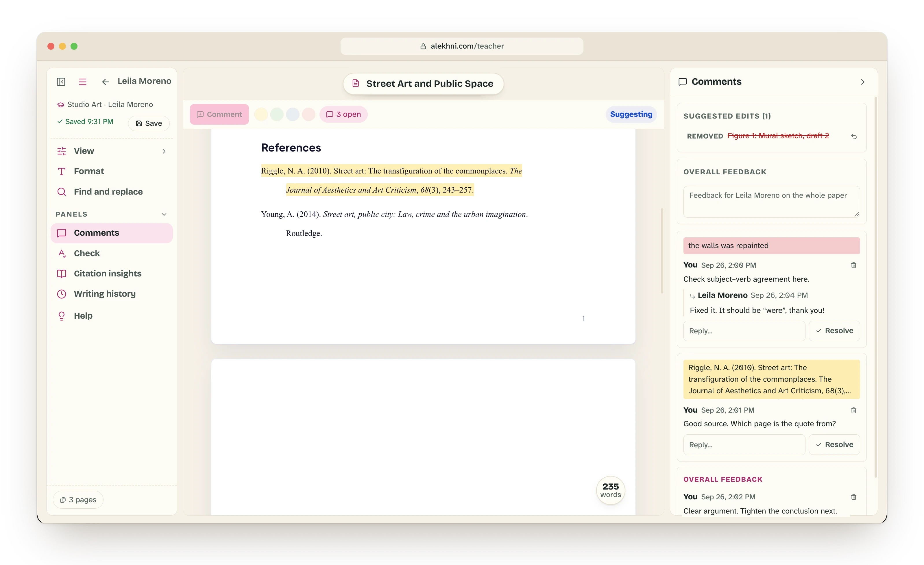
Task: Toggle the Suggesting mode
Action: [x=631, y=115]
